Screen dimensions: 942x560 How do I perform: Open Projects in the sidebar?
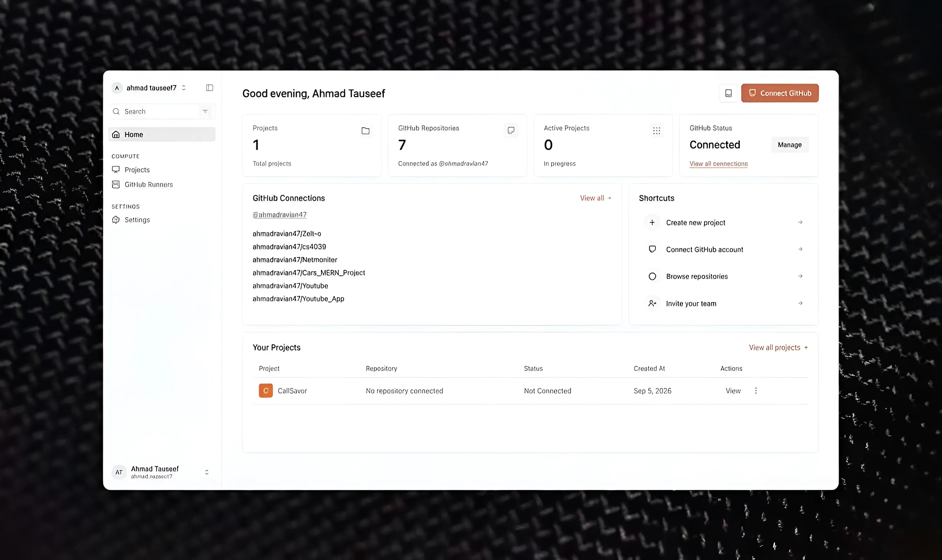(137, 170)
